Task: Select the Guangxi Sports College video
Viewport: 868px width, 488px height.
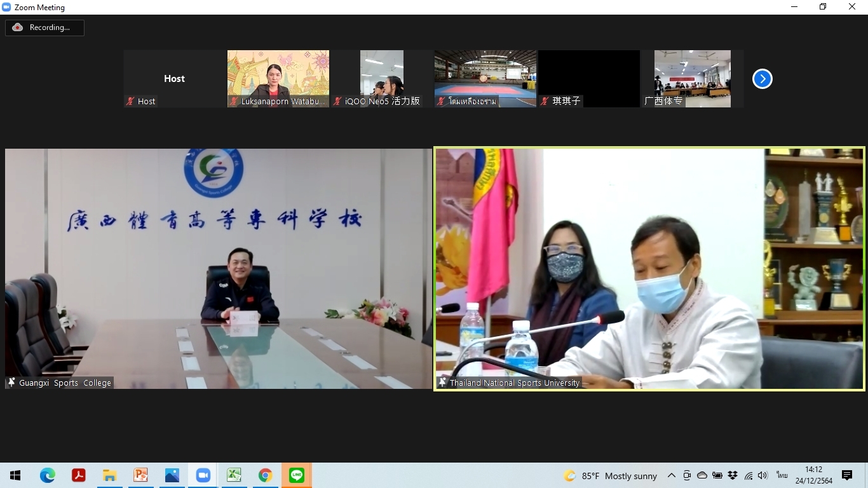Action: [219, 269]
